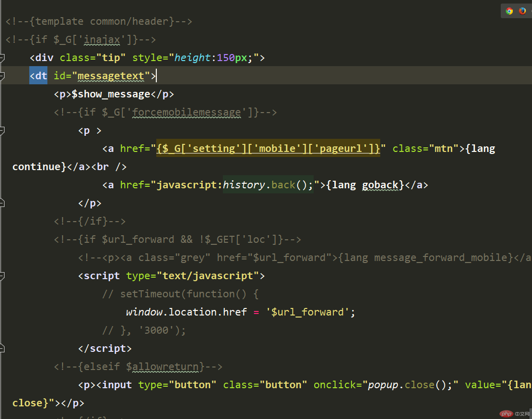Click selected dt tag name

point(38,75)
